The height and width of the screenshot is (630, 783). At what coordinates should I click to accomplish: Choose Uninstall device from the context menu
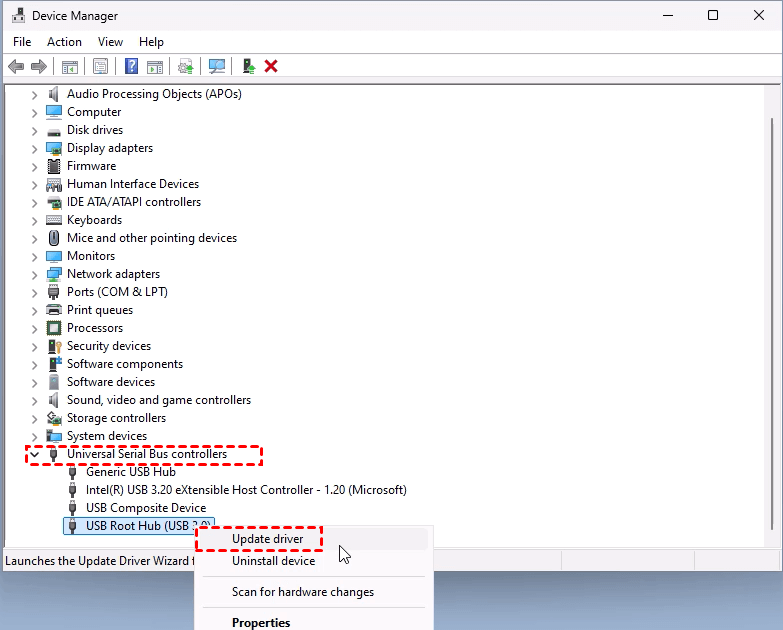click(x=314, y=561)
